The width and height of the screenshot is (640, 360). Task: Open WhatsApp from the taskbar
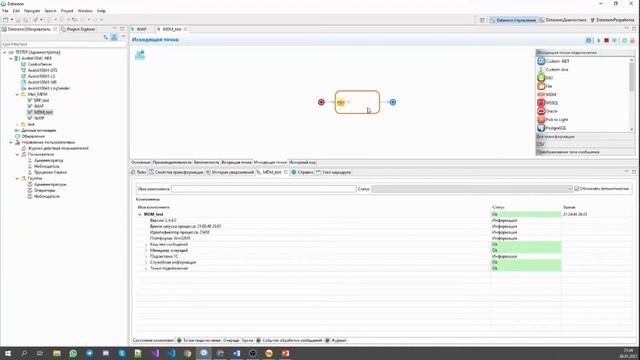click(x=73, y=353)
